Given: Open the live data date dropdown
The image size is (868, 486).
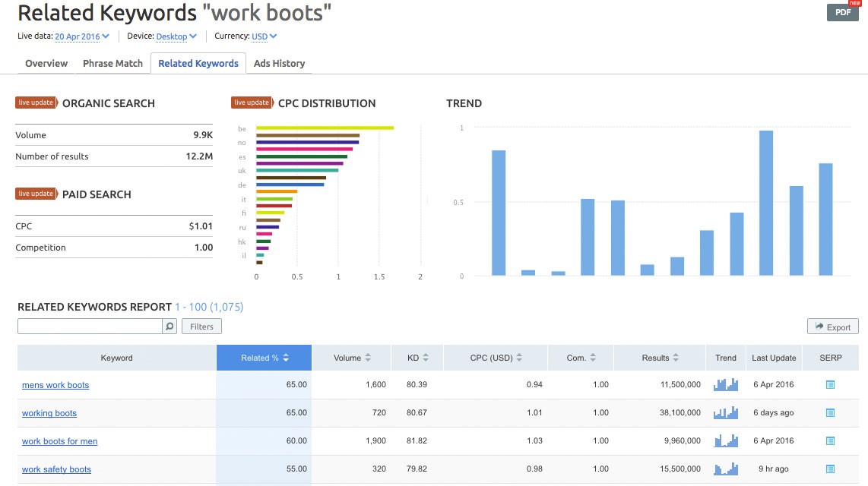Looking at the screenshot, I should pyautogui.click(x=78, y=36).
